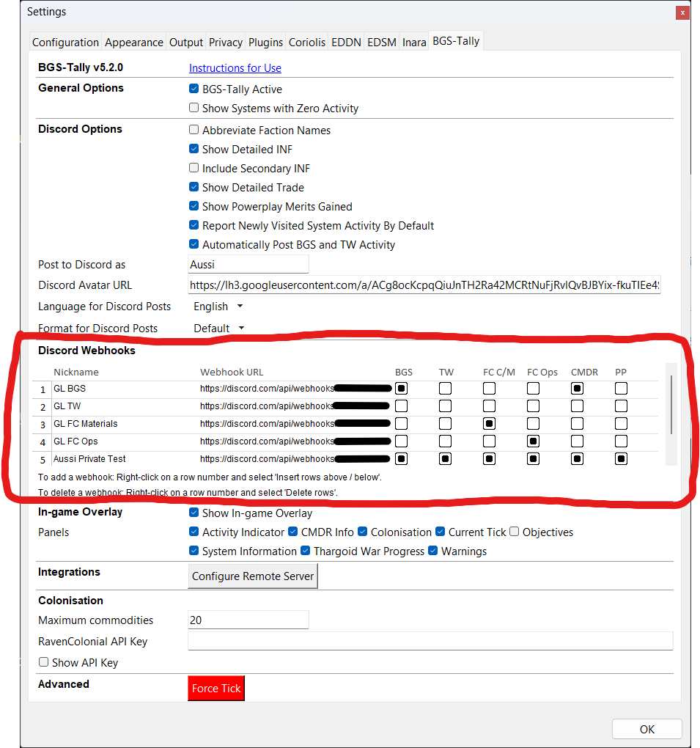Open the EDDN tab
This screenshot has width=700, height=748.
346,43
